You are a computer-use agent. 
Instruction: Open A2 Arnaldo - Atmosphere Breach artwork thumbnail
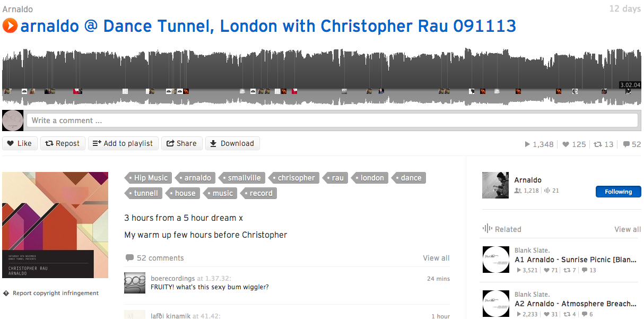tap(495, 304)
